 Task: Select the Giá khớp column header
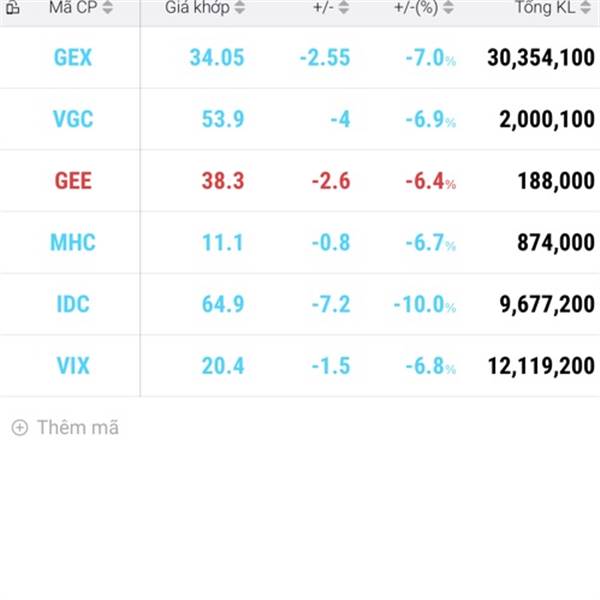pos(197,8)
